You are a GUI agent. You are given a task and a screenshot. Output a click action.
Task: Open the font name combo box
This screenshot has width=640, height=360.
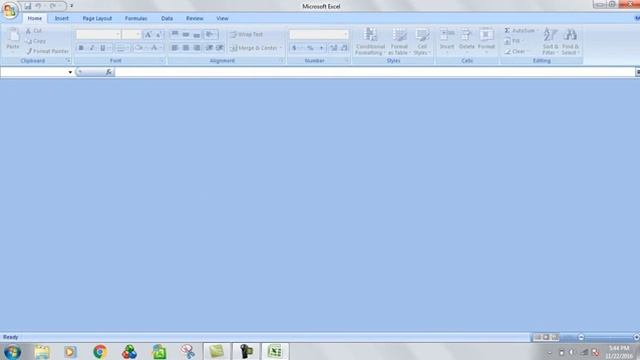click(98, 35)
